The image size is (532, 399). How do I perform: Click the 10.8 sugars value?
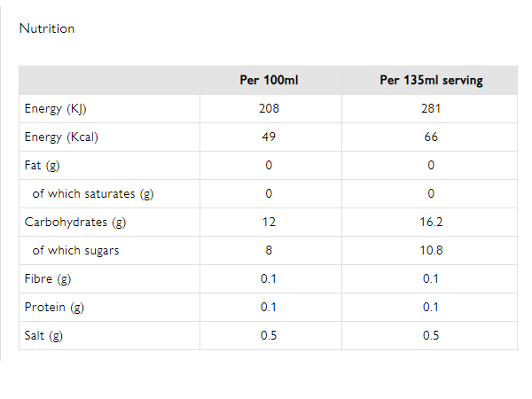[x=431, y=251]
